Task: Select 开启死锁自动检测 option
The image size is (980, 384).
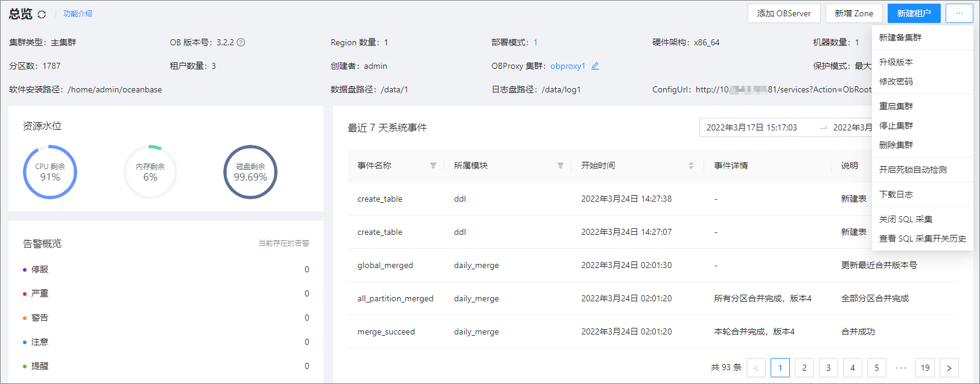Action: (x=922, y=170)
